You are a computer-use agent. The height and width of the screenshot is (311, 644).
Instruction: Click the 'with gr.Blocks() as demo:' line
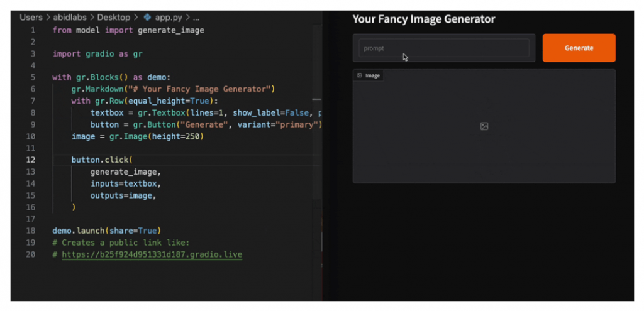111,77
